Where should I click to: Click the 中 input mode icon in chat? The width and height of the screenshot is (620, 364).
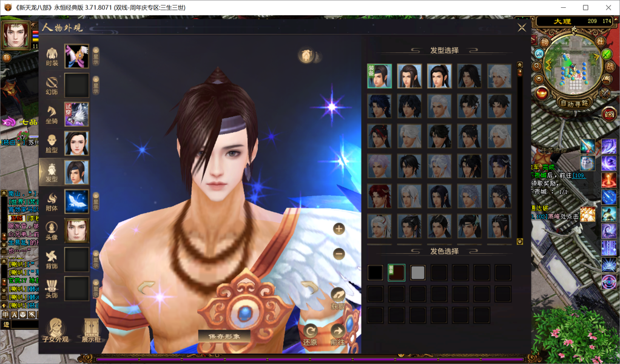pyautogui.click(x=5, y=315)
